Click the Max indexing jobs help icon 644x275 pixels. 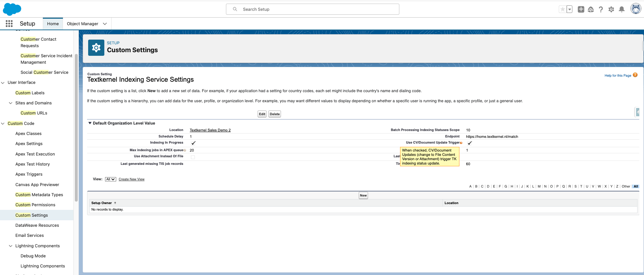pyautogui.click(x=185, y=150)
